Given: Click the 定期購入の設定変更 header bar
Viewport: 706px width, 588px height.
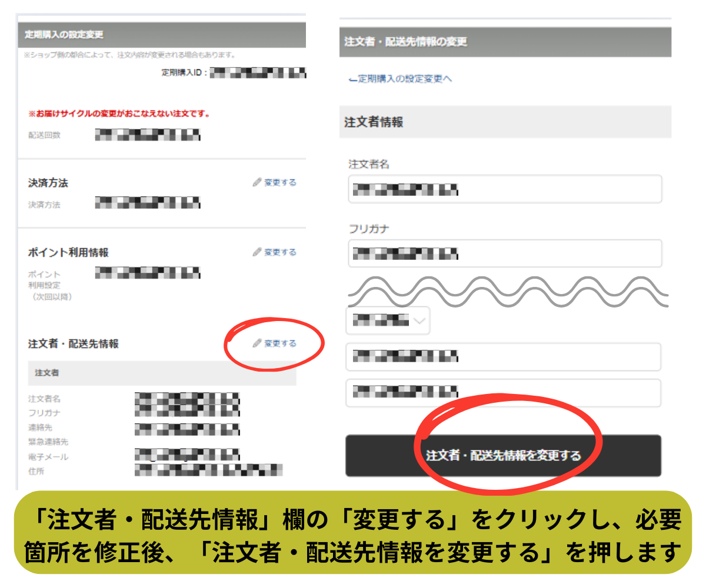Looking at the screenshot, I should click(x=162, y=35).
